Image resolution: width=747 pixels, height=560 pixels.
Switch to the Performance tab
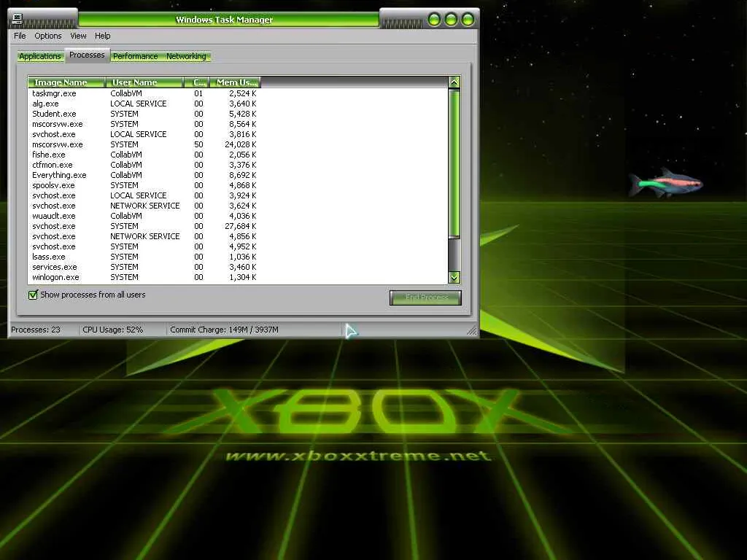pos(135,56)
